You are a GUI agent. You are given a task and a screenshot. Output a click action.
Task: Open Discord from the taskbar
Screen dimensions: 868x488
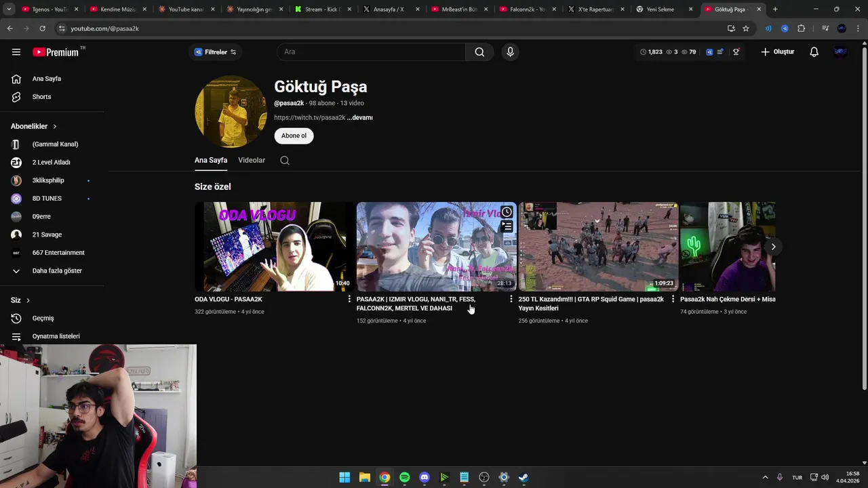425,477
